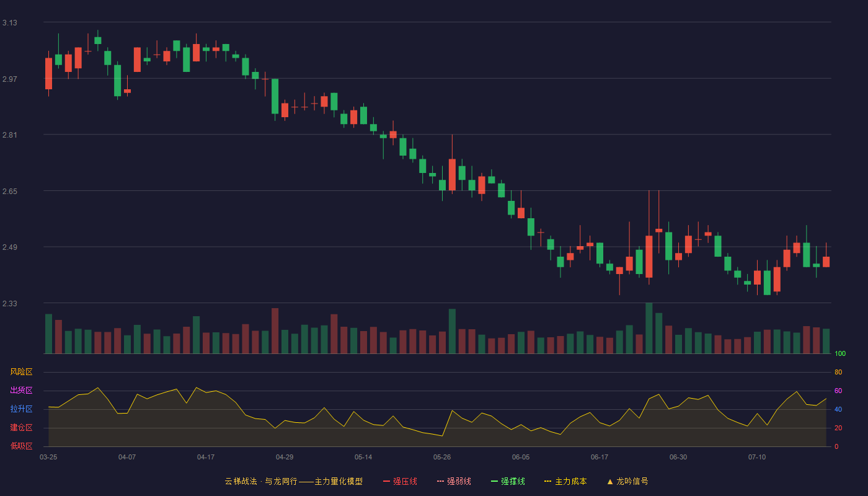Viewport: 868px width, 496px height.
Task: Click the 04-29 date label
Action: pyautogui.click(x=285, y=457)
